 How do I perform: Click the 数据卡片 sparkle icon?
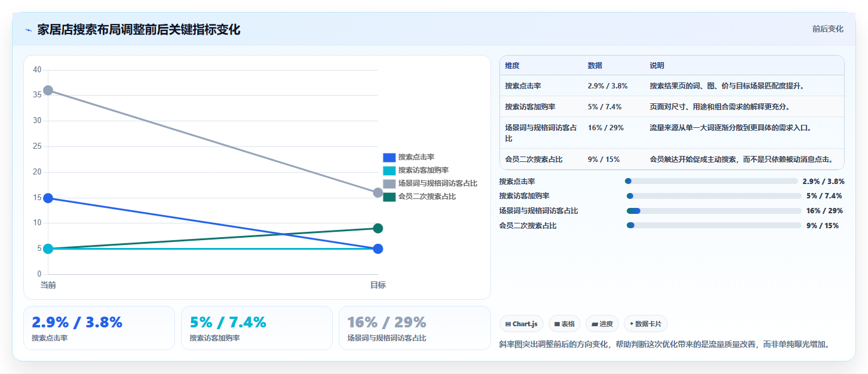(x=631, y=324)
